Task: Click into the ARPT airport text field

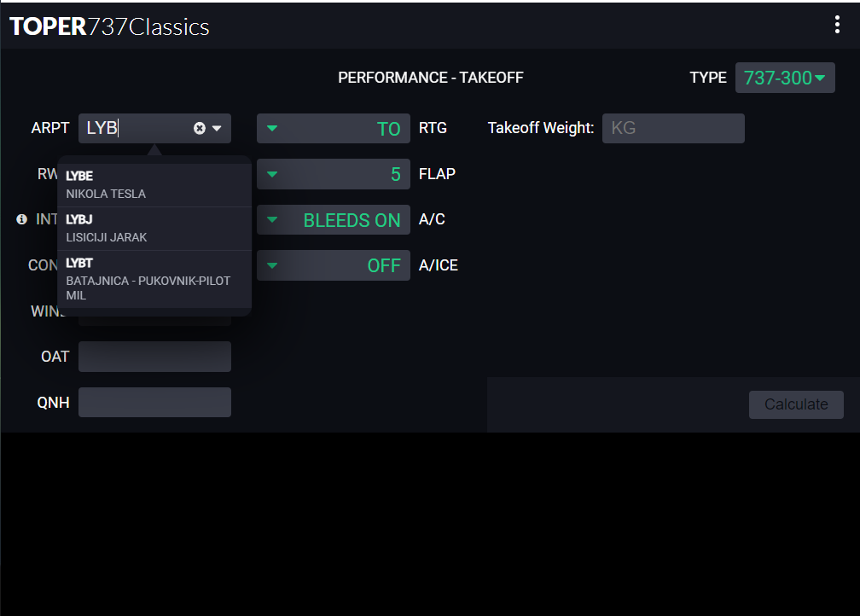Action: tap(137, 128)
